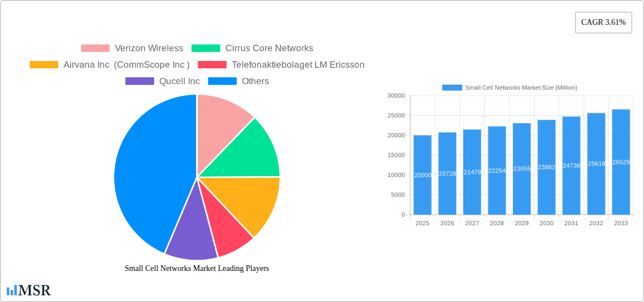Click the 2030 bar labeled 23882
Image resolution: width=644 pixels, height=302 pixels.
point(547,167)
